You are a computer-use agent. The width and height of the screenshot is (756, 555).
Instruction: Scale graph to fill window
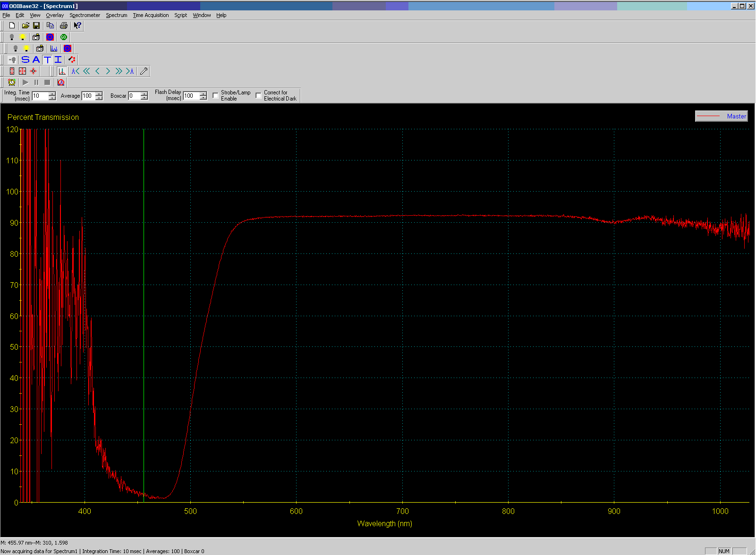point(22,71)
